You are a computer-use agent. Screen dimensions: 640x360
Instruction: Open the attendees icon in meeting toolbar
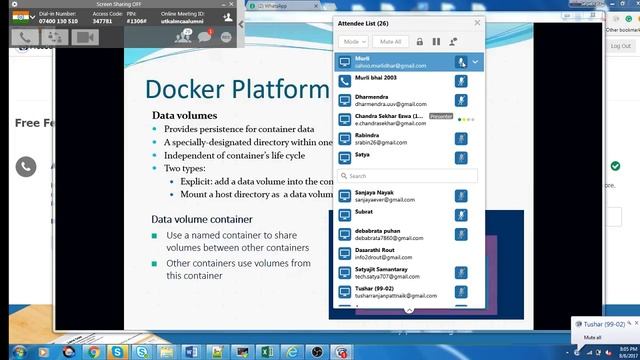pyautogui.click(x=183, y=37)
